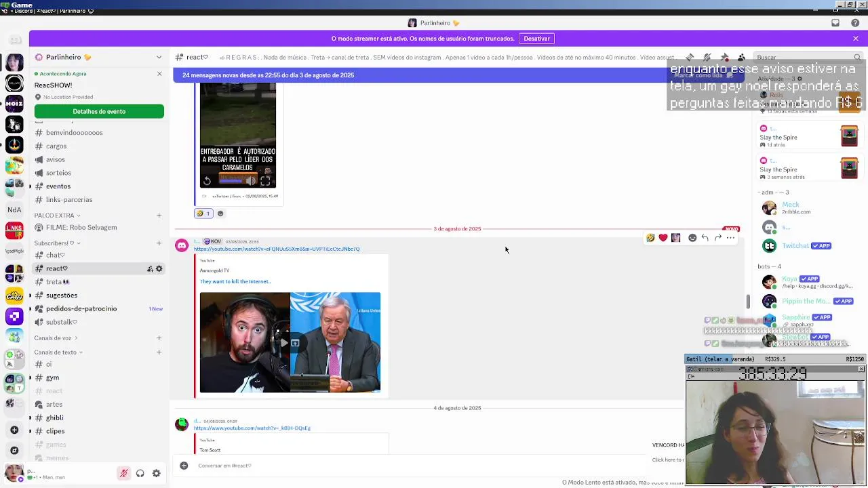Click Desativar streamer mode button

tap(536, 39)
